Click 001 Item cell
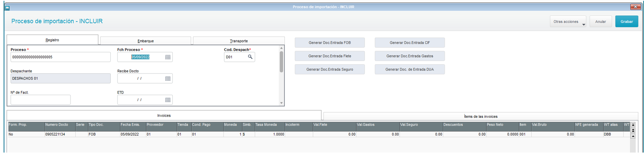644x159 pixels. 525,134
